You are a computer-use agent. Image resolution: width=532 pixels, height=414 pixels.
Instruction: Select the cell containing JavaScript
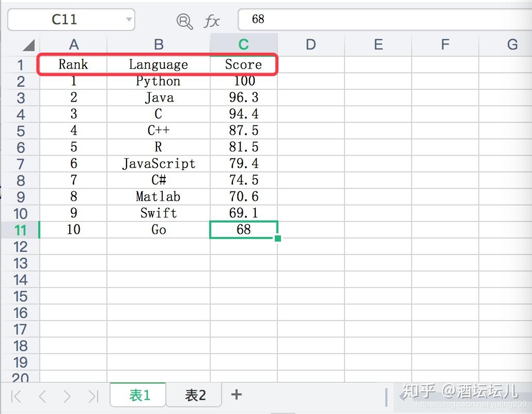pyautogui.click(x=158, y=164)
